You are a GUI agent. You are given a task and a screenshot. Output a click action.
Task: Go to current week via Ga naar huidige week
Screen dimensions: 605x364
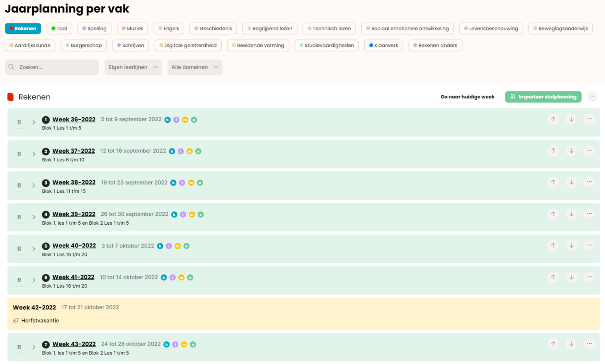point(467,97)
